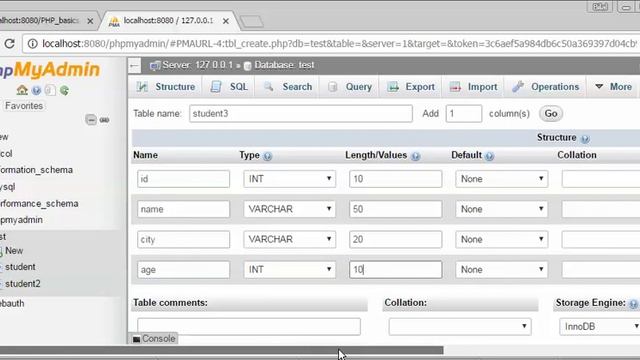Open student table in tree

point(20,267)
